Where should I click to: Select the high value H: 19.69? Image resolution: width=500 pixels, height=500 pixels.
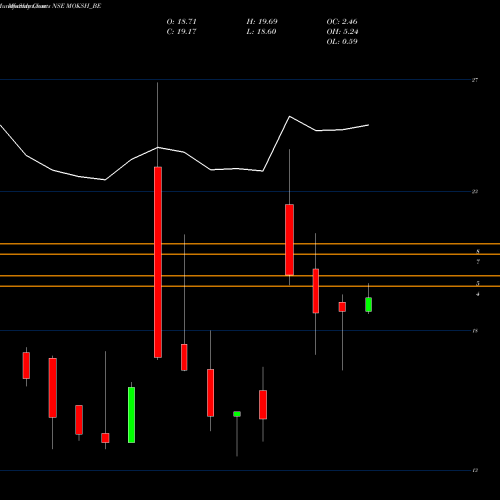click(262, 22)
